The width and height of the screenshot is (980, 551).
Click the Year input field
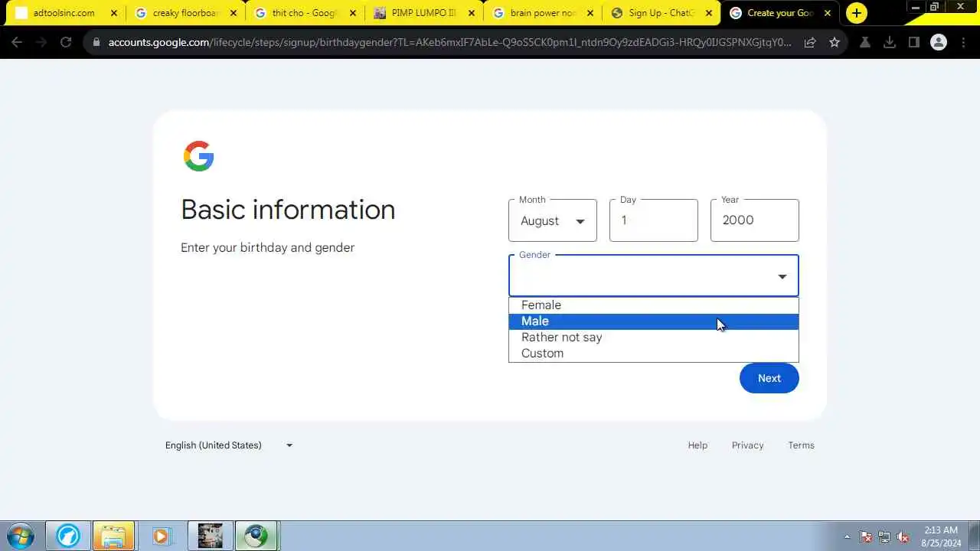[x=755, y=220]
